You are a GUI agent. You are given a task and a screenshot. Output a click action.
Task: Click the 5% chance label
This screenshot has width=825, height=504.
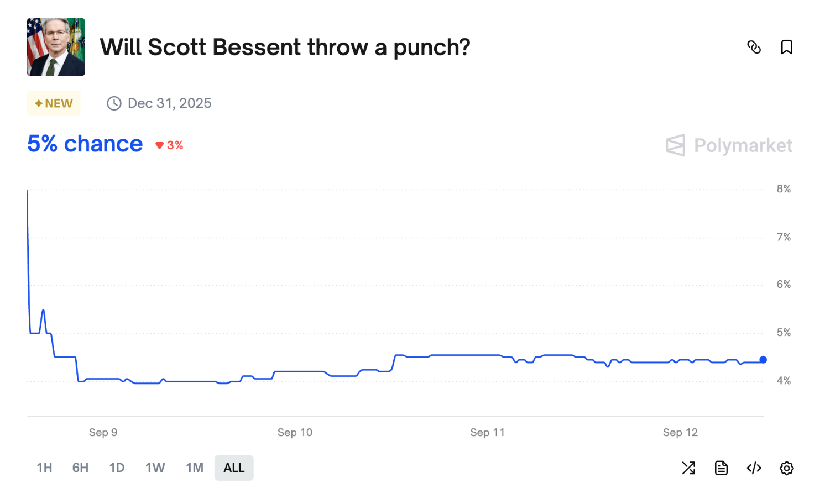point(85,144)
